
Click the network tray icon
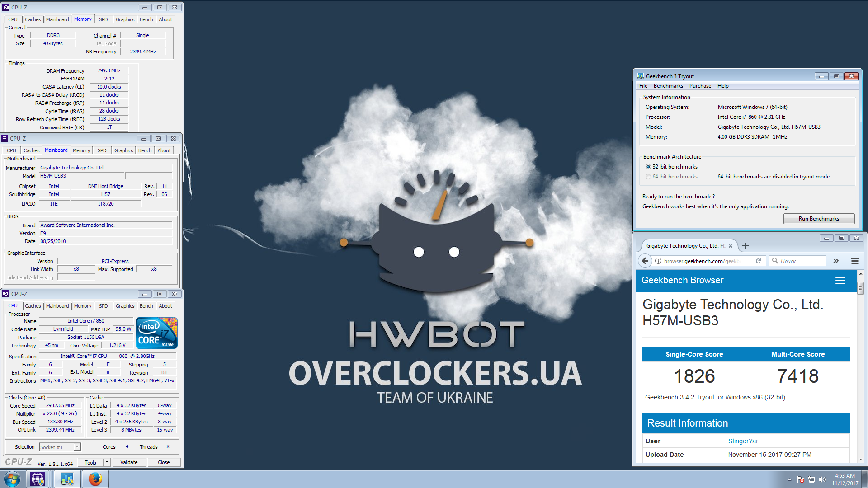pyautogui.click(x=811, y=479)
